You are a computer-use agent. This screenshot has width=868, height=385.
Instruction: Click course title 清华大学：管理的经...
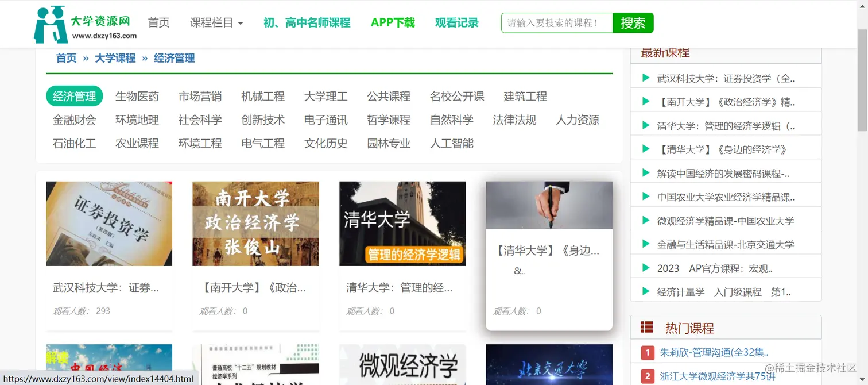400,288
